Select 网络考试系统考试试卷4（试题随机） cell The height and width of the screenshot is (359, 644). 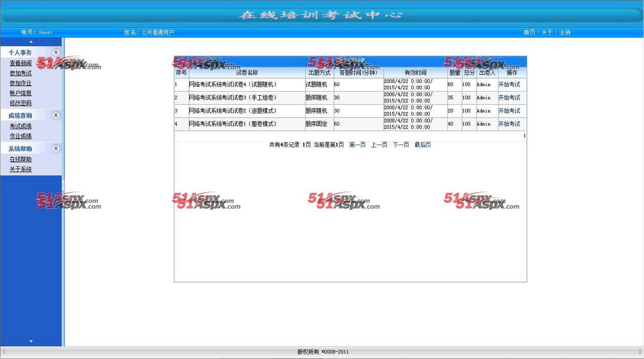247,85
